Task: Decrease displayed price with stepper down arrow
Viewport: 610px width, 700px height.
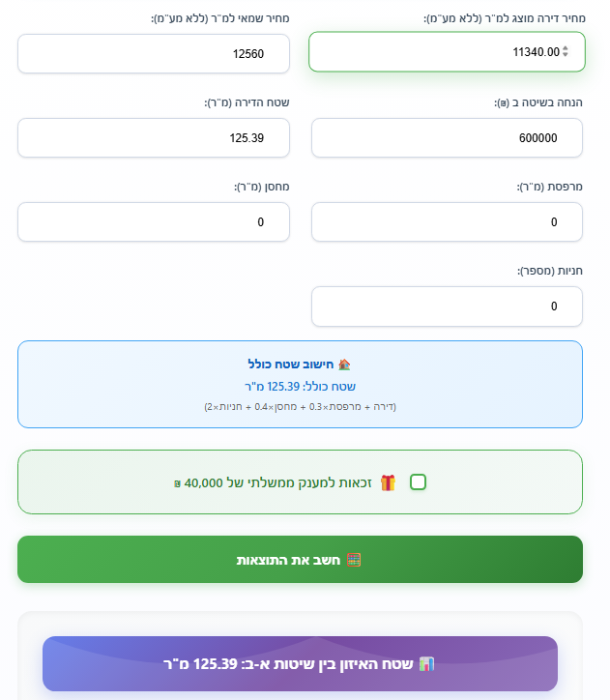Action: [566, 56]
